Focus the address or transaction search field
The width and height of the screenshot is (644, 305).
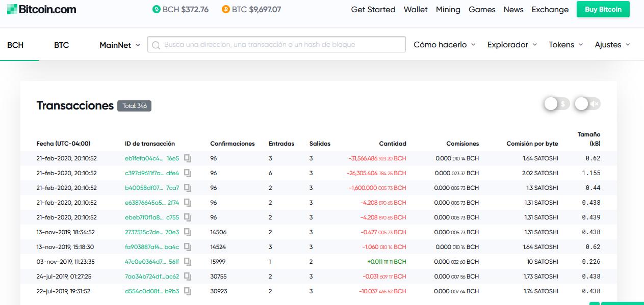pos(277,45)
